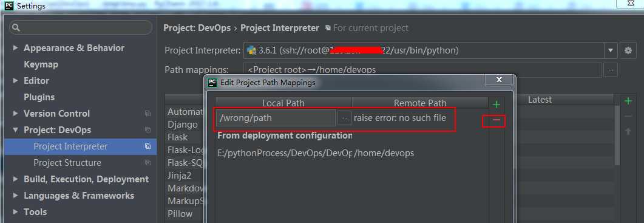This screenshot has width=644, height=223.
Task: Remove selected path mapping with minus
Action: click(497, 120)
